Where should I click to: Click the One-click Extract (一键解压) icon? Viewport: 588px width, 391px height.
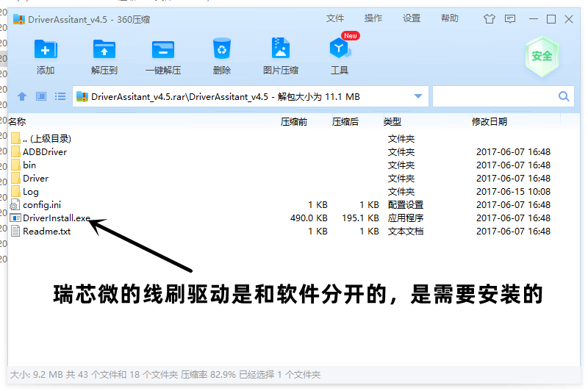click(x=163, y=50)
